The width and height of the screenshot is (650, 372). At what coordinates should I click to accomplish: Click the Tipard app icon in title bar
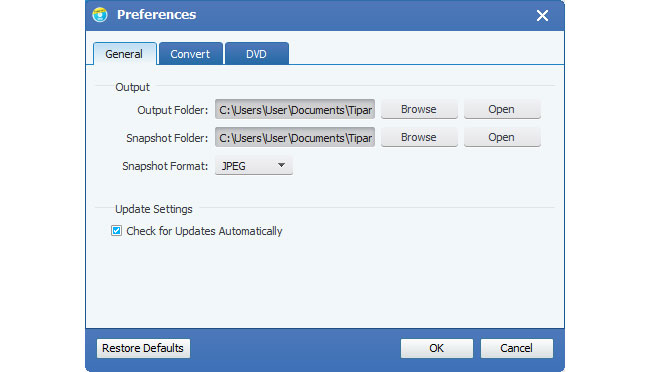click(x=100, y=15)
